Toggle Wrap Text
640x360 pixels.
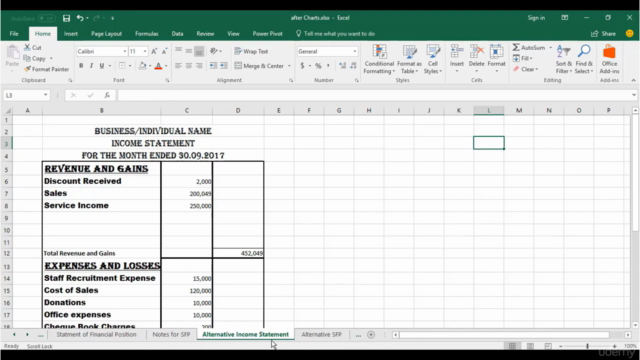(251, 51)
